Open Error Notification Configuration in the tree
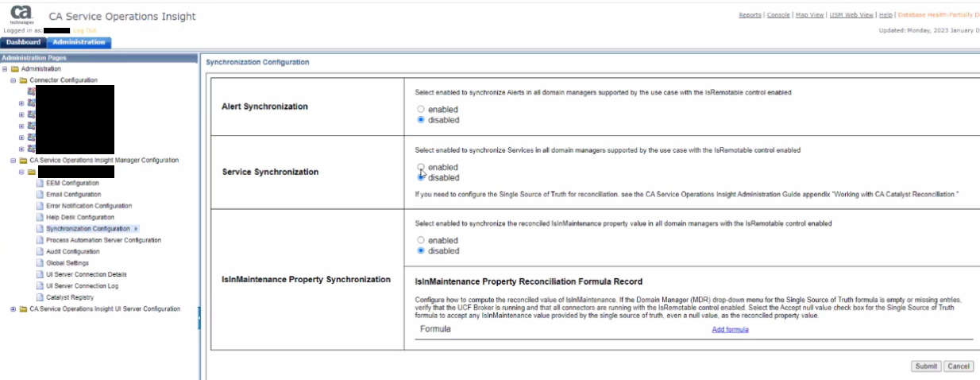 pos(89,206)
